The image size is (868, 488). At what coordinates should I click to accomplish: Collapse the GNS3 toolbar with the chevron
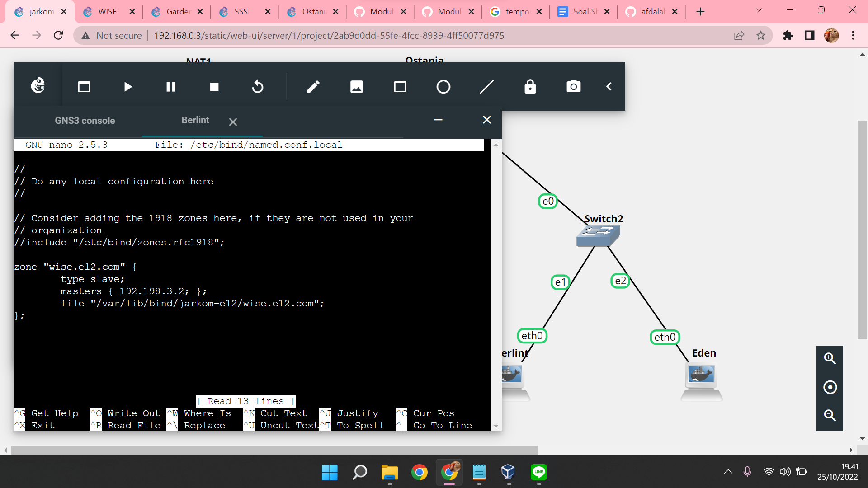click(x=609, y=86)
